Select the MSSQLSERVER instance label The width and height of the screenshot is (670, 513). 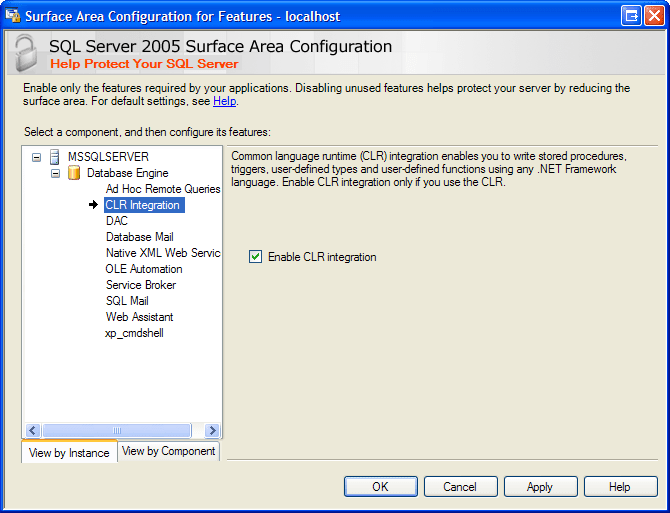coord(108,157)
